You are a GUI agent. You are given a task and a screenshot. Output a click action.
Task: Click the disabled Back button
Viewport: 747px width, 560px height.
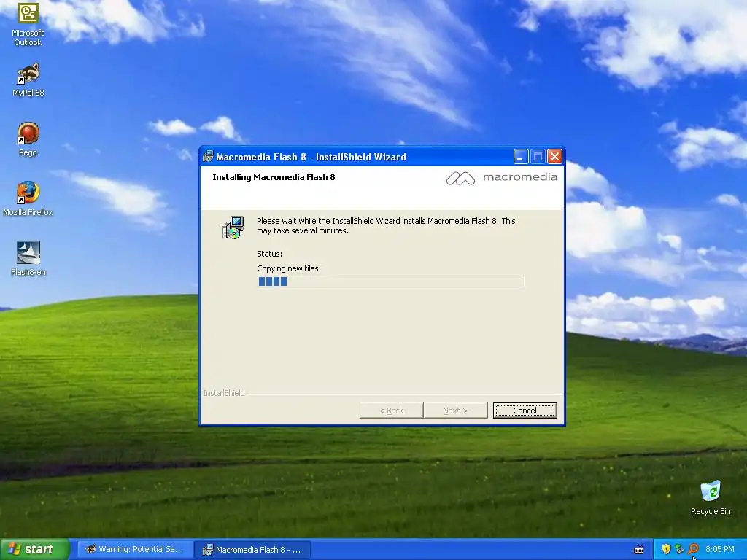coord(391,411)
